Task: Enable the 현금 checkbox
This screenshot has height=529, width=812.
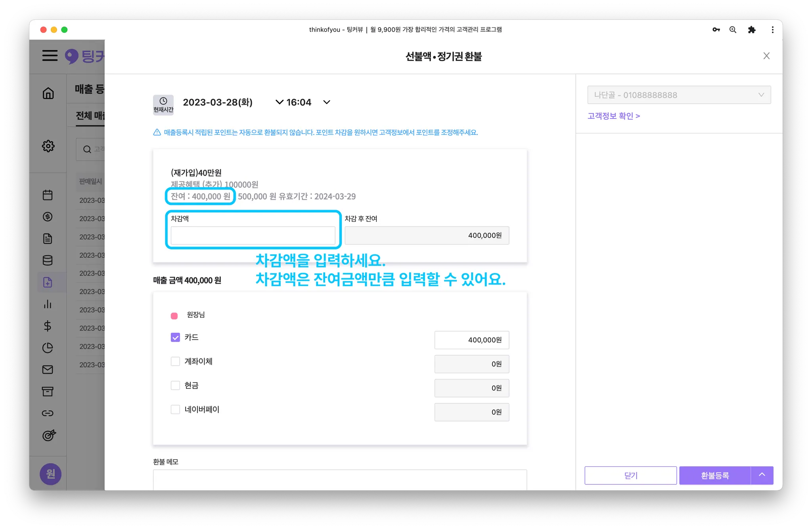Action: click(175, 386)
